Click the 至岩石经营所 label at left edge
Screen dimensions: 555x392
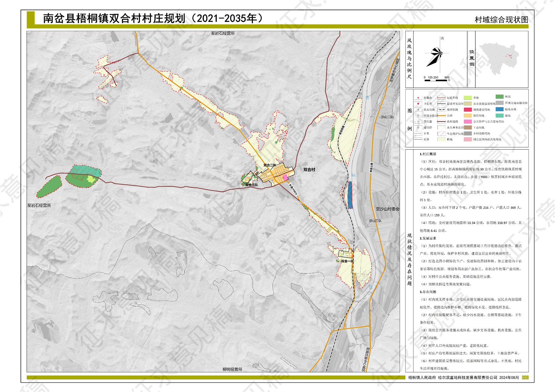39,205
